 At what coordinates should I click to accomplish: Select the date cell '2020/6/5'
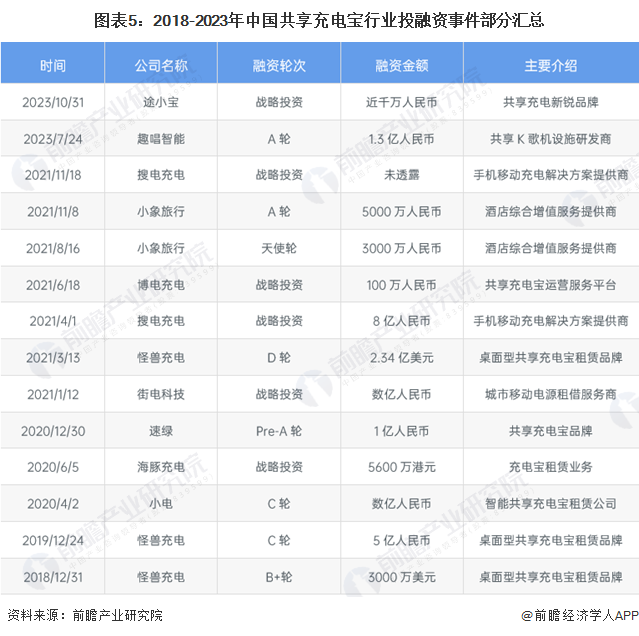click(53, 467)
